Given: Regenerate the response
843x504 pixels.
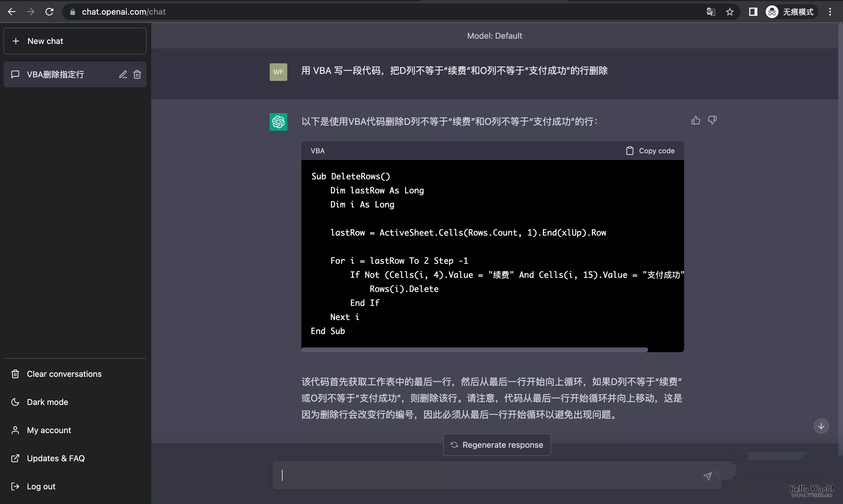Looking at the screenshot, I should (x=496, y=445).
